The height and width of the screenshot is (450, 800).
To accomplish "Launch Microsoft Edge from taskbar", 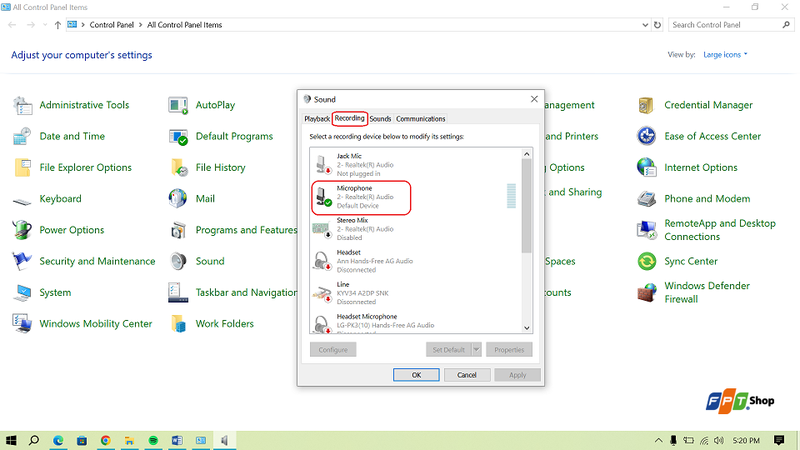I will (58, 440).
